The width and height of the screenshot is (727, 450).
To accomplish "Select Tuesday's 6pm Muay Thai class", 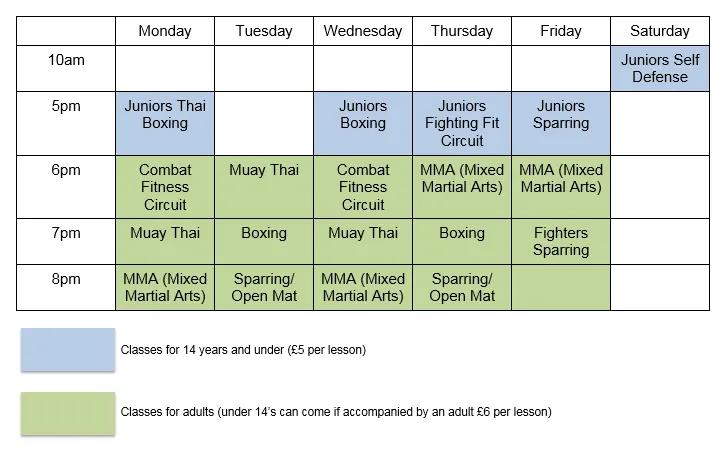I will click(x=264, y=171).
